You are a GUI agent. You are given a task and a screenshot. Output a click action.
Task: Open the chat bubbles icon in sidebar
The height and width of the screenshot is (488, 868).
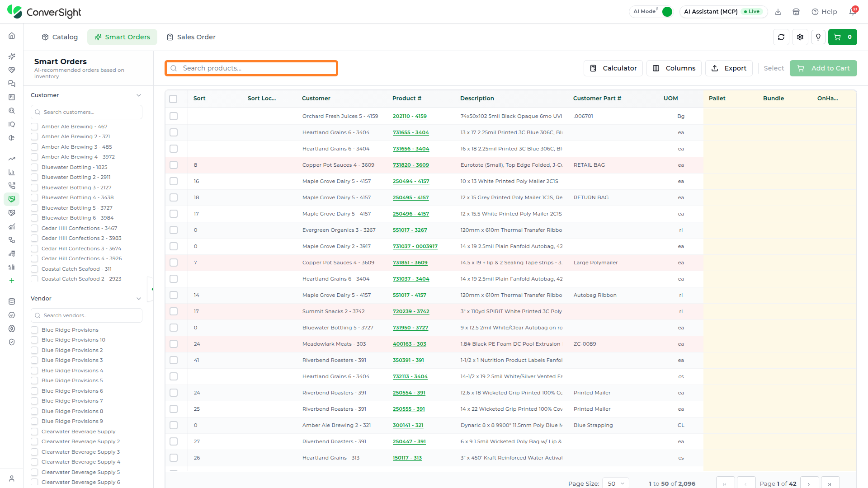[12, 84]
